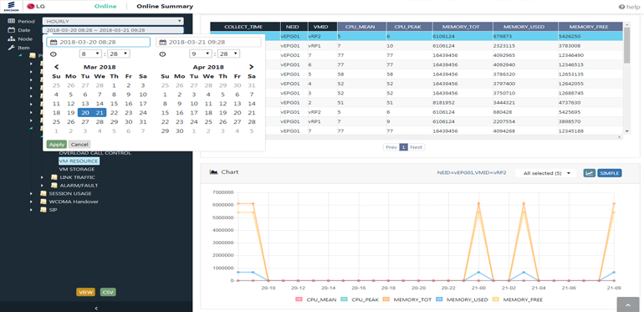Collapse the sidebar with bottom chevron
Viewport: 644px width, 312px height.
coord(96,308)
